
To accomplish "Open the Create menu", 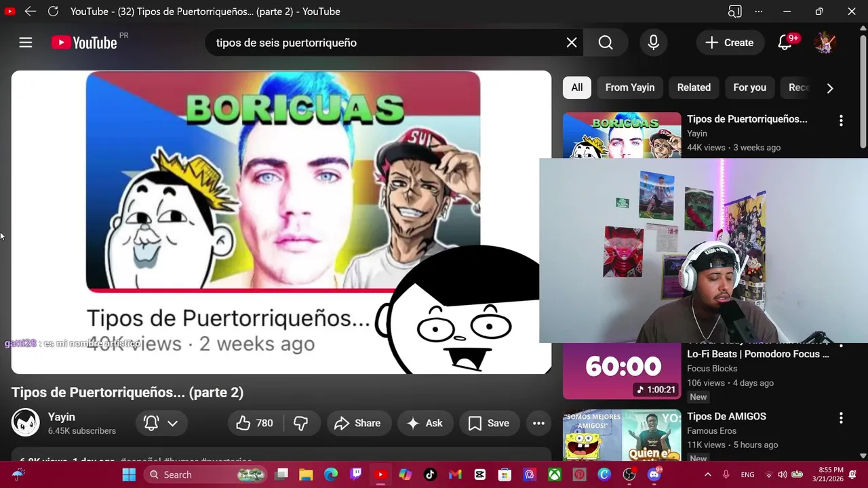I will (729, 43).
